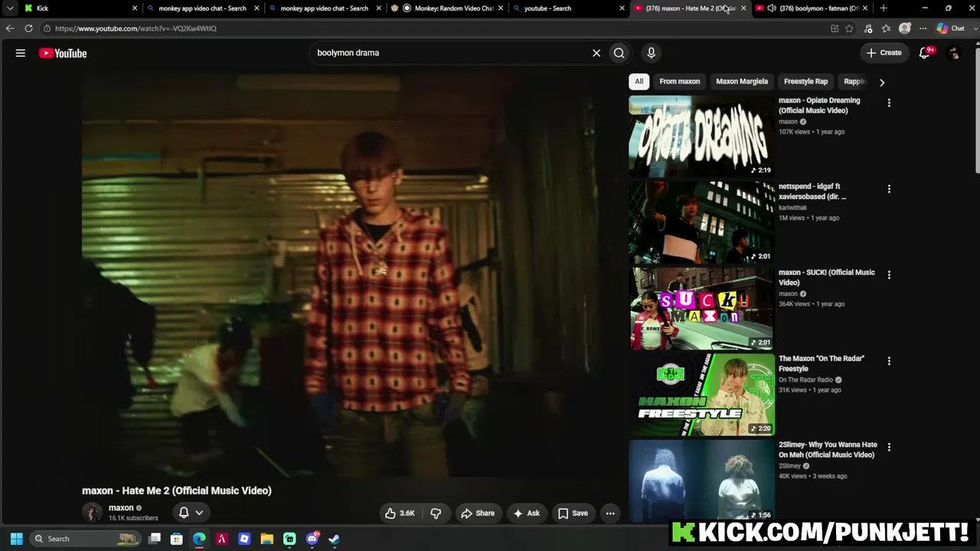
Task: Close the Kick browser tab
Action: coord(135,8)
